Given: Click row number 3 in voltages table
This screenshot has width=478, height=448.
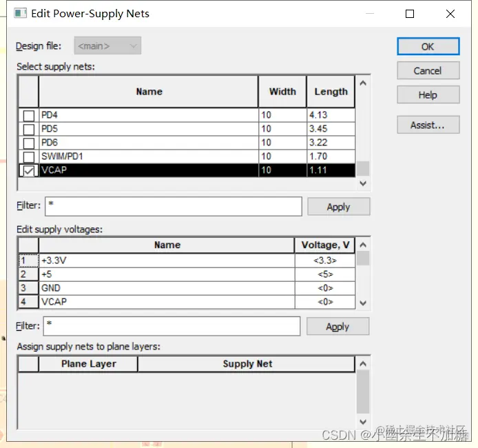Looking at the screenshot, I should 28,288.
